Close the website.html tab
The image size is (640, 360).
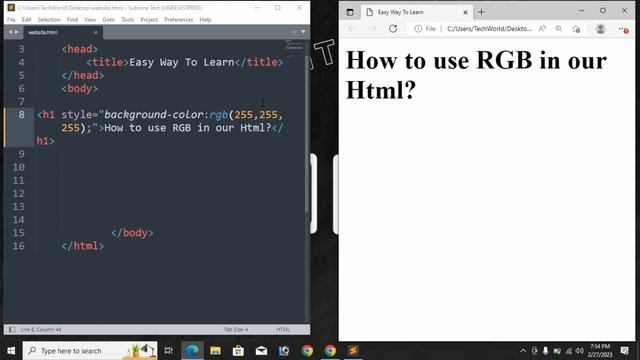(96, 32)
